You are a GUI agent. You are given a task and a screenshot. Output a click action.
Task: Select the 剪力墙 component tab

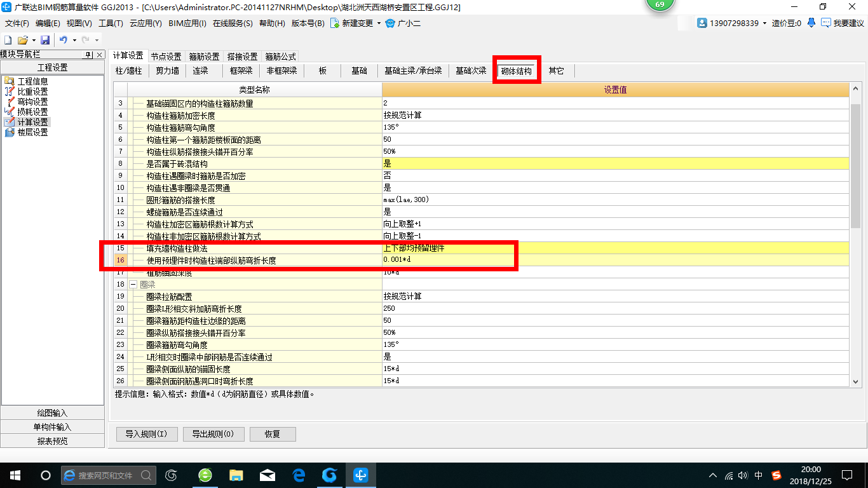pos(167,71)
